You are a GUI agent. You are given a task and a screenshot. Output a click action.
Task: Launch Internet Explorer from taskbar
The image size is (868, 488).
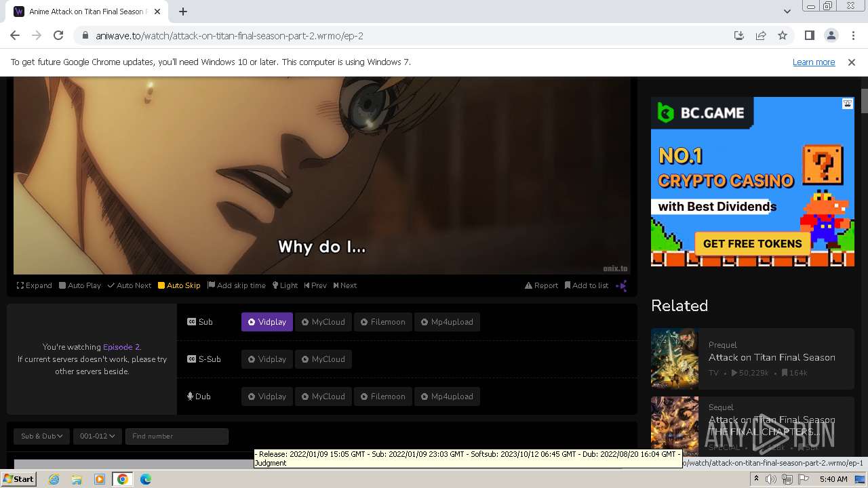pos(54,479)
